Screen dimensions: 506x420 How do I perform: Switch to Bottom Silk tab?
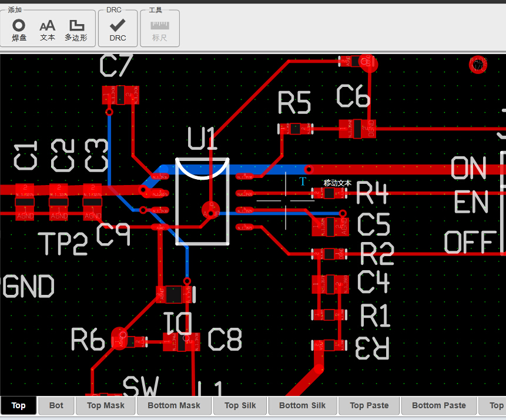point(303,405)
